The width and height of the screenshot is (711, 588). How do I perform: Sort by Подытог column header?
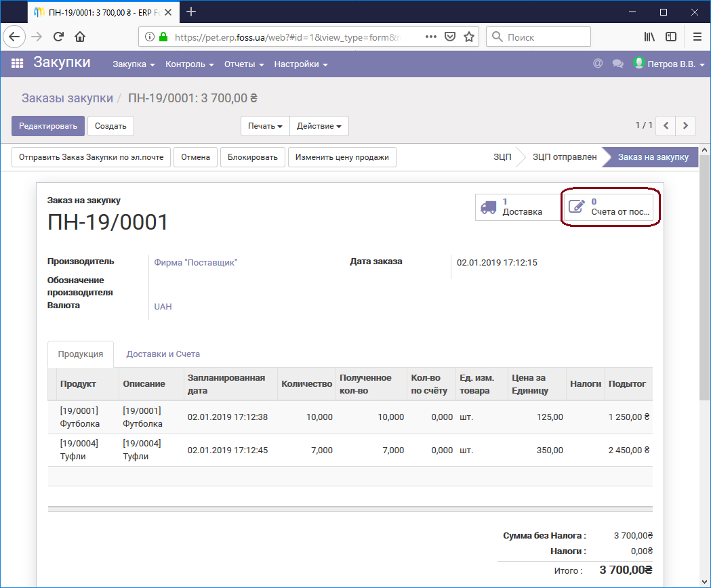coord(627,384)
